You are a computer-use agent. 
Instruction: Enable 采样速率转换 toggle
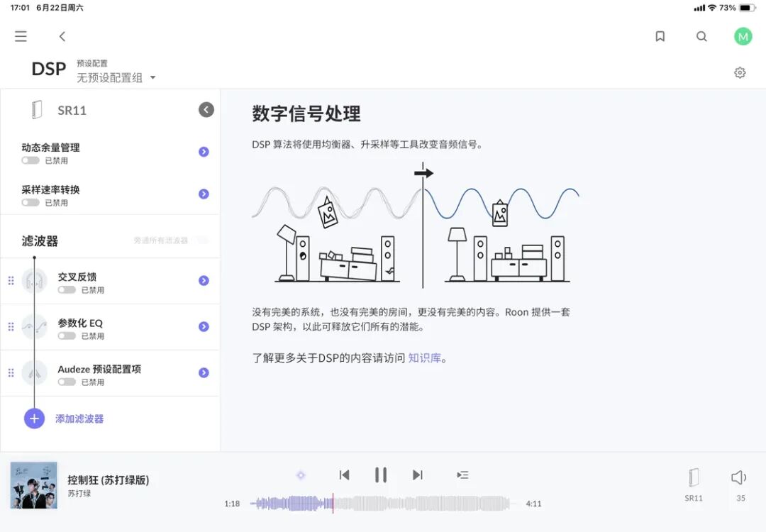coord(30,202)
